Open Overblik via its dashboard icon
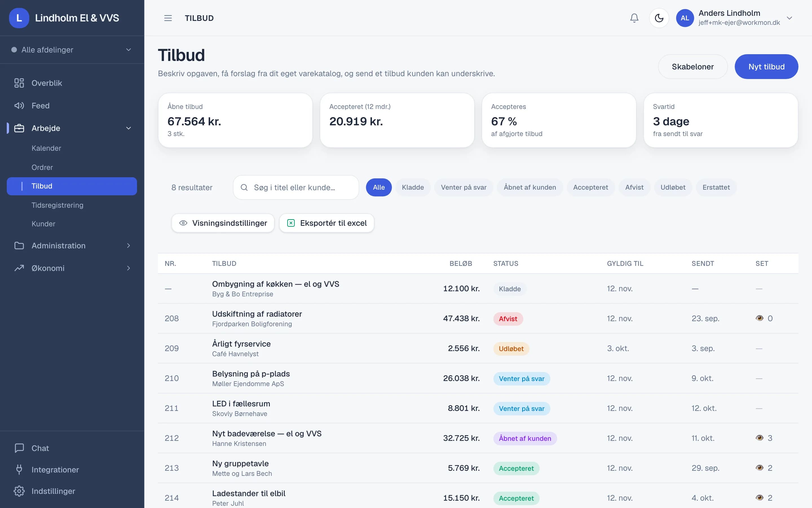Viewport: 812px width, 508px height. tap(19, 83)
